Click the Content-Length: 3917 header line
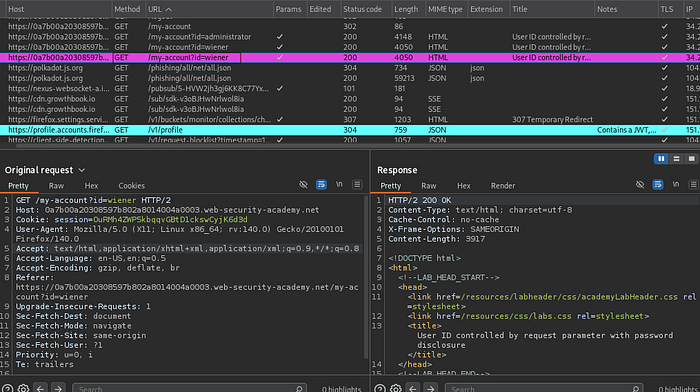Image resolution: width=700 pixels, height=392 pixels. (436, 239)
